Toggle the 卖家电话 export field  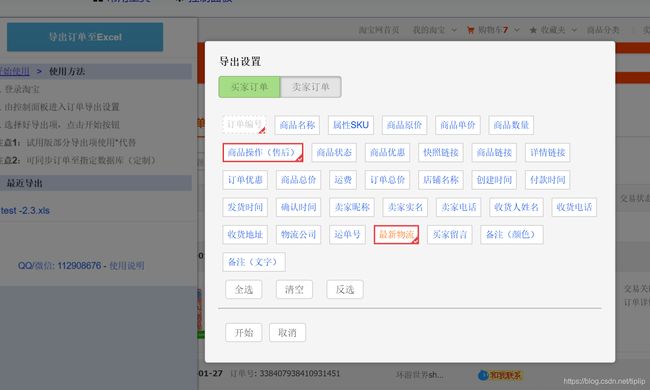[x=458, y=207]
